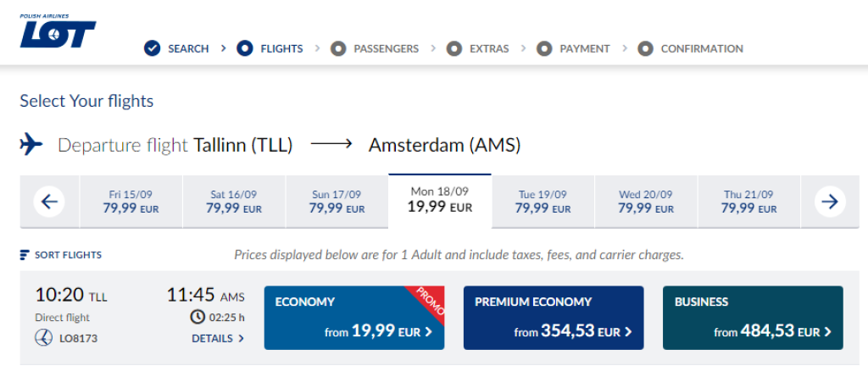Select the Tue 19/09 date tab
Viewport: 868px width, 366px height.
[542, 202]
